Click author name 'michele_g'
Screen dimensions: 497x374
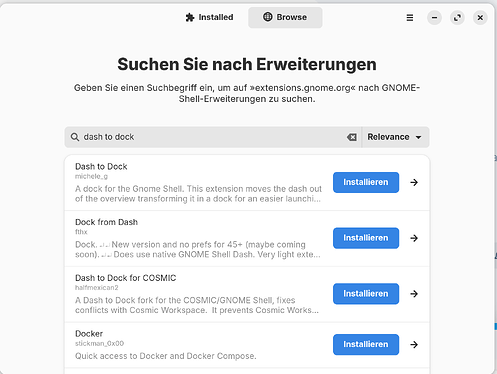[x=91, y=176]
